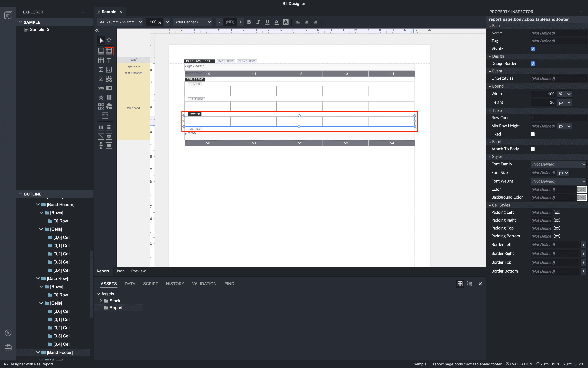Viewport: 588px width, 368px height.
Task: Collapse the [Data Row] outline node
Action: 38,278
